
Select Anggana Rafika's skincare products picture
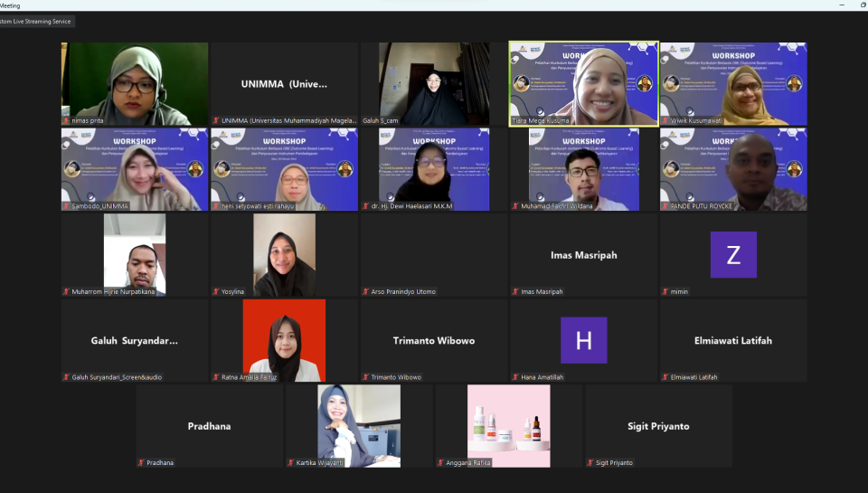coord(509,426)
